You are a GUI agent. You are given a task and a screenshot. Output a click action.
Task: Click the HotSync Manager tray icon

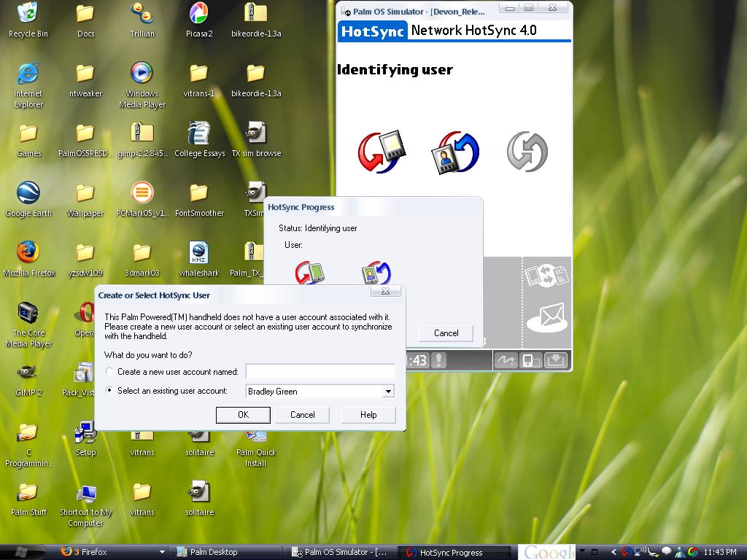tap(627, 552)
